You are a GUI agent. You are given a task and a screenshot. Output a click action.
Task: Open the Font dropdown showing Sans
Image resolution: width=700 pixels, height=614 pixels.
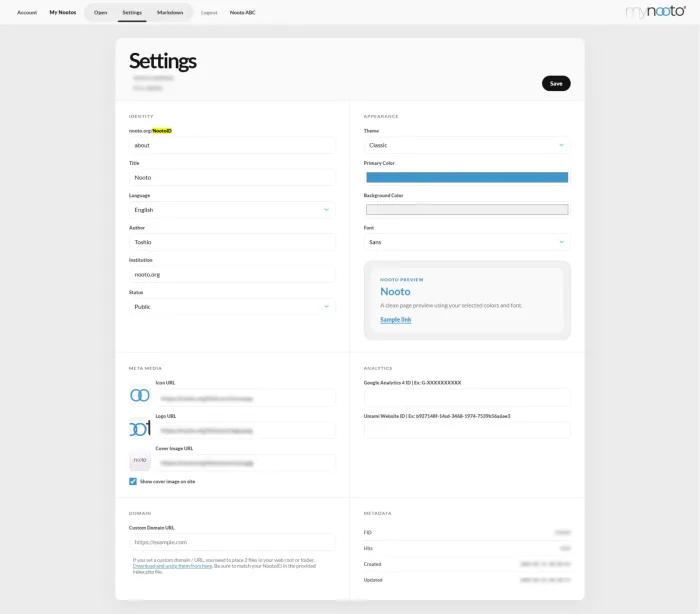point(467,242)
